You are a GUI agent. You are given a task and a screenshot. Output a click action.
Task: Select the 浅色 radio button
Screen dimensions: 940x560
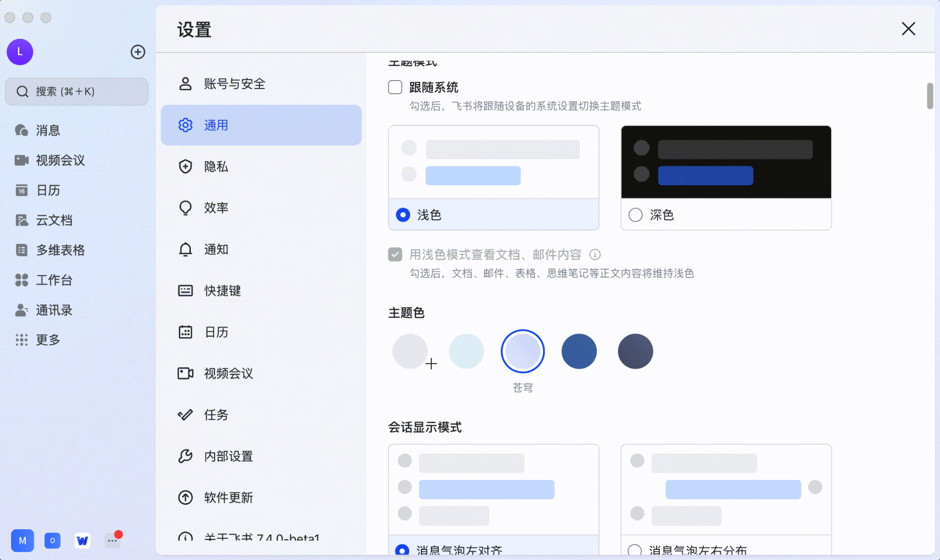pos(403,215)
